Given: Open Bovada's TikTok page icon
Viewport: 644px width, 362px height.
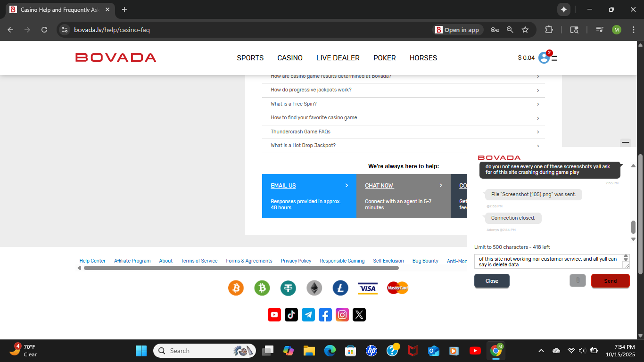Looking at the screenshot, I should coord(291,315).
